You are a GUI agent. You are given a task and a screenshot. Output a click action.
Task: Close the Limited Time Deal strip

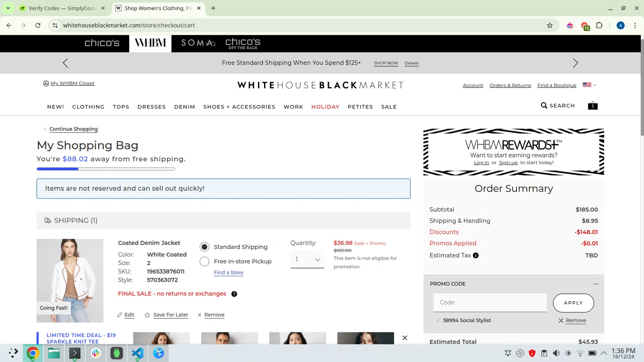point(405,338)
